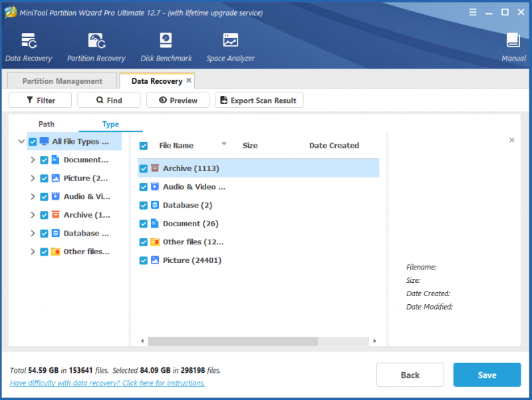Viewport: 532px width, 400px height.
Task: Uncheck the Database (2) checkbox in list
Action: (x=144, y=205)
